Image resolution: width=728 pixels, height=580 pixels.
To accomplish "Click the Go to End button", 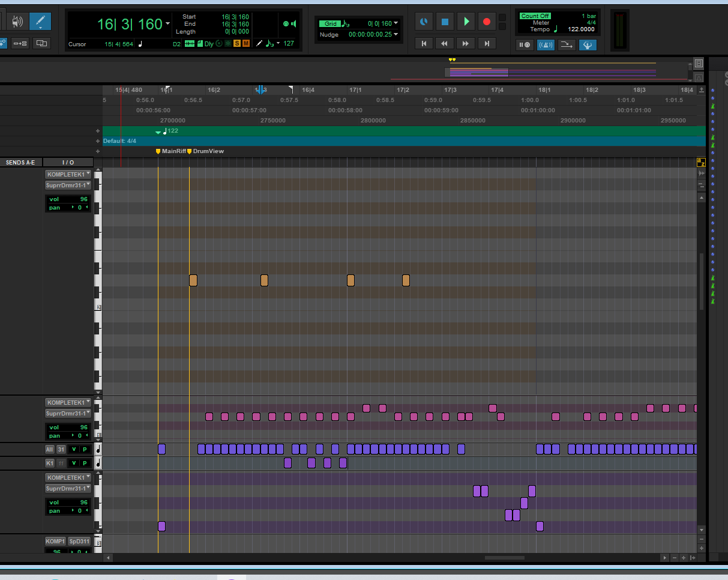I will [x=487, y=44].
